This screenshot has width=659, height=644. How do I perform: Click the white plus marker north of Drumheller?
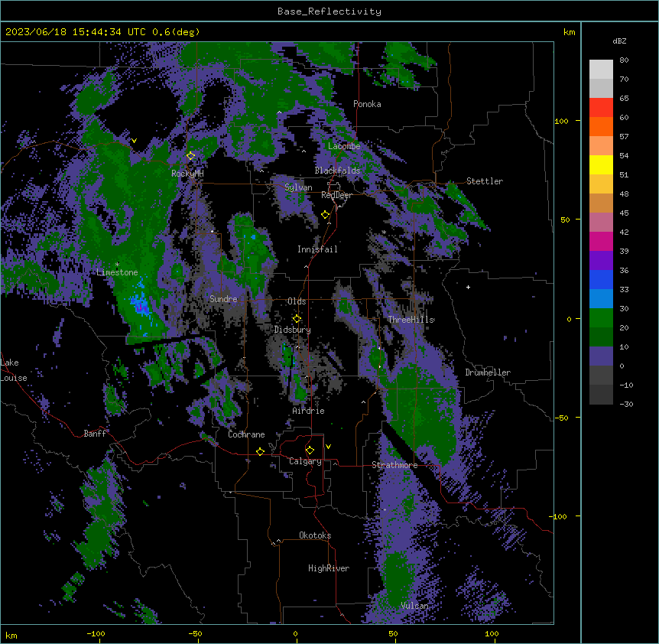click(468, 287)
